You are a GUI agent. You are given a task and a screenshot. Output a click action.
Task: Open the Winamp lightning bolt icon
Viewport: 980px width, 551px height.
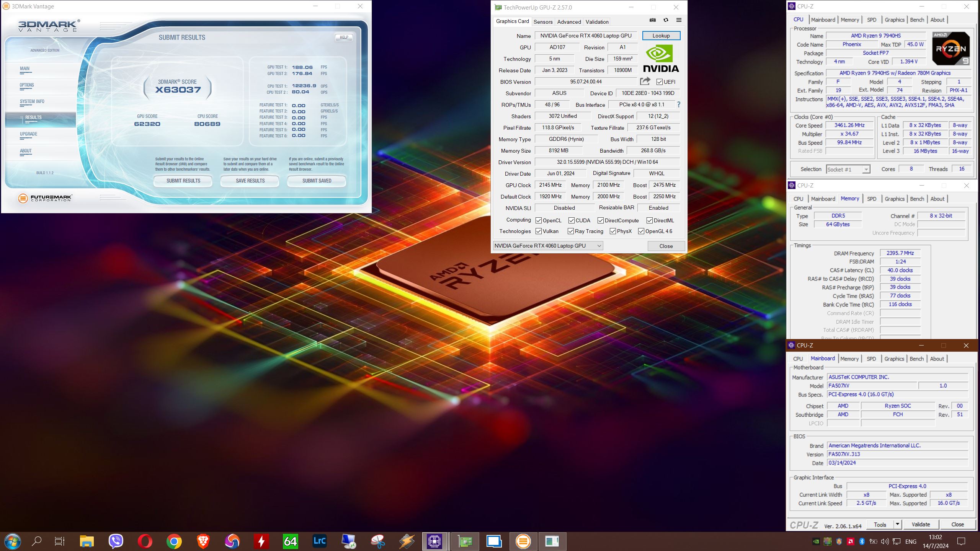coord(407,541)
